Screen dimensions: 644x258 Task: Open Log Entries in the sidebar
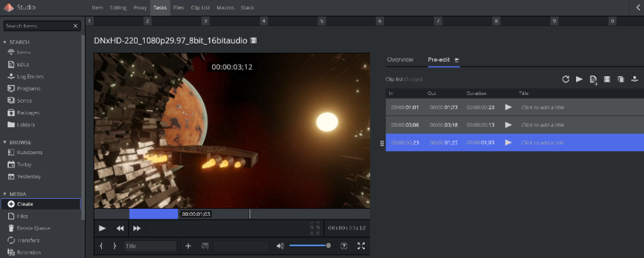30,76
